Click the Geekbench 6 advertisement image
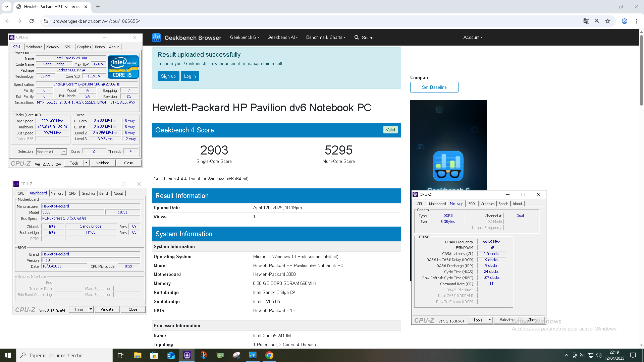644x362 pixels. tap(448, 145)
